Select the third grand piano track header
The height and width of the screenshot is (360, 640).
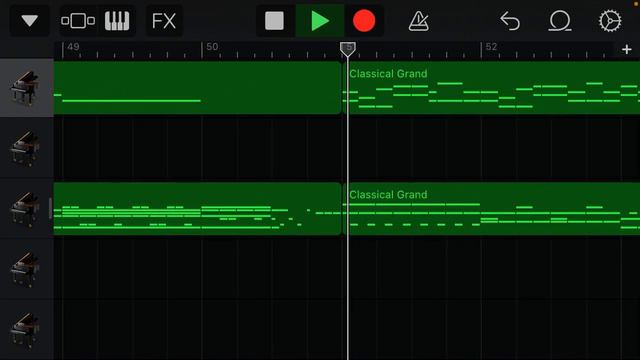pyautogui.click(x=27, y=209)
